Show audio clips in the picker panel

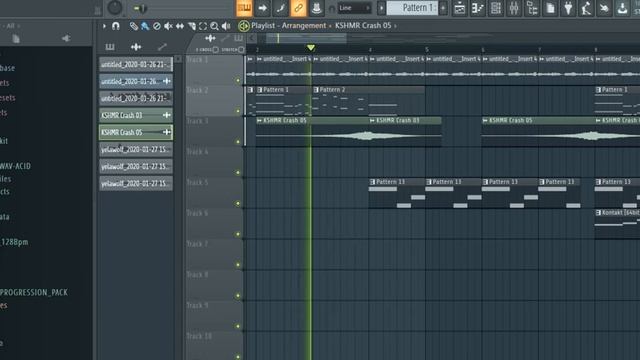pos(136,47)
